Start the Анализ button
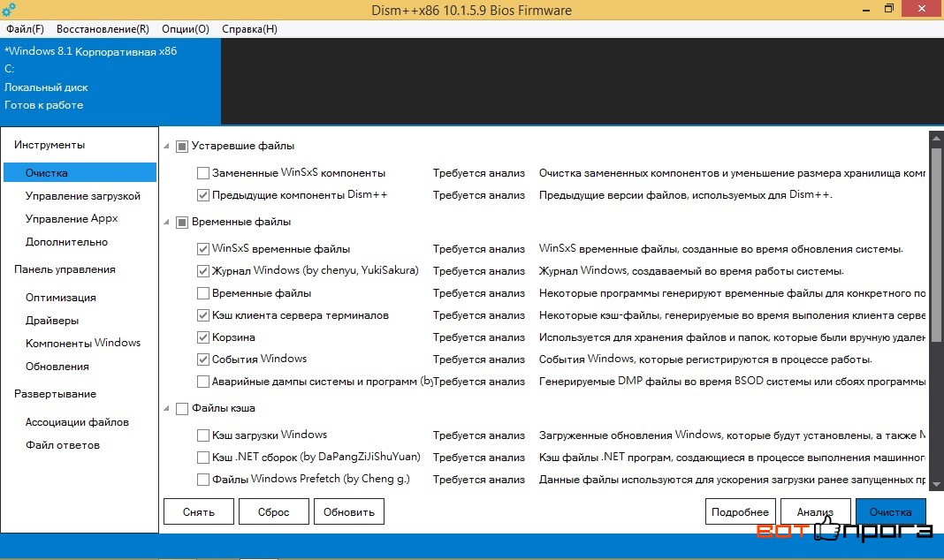 [x=815, y=512]
